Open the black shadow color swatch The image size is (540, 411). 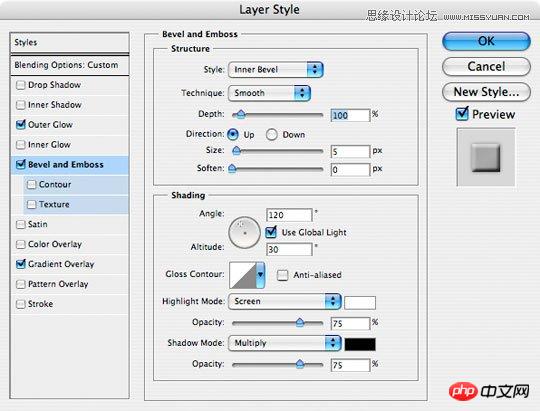coord(360,344)
